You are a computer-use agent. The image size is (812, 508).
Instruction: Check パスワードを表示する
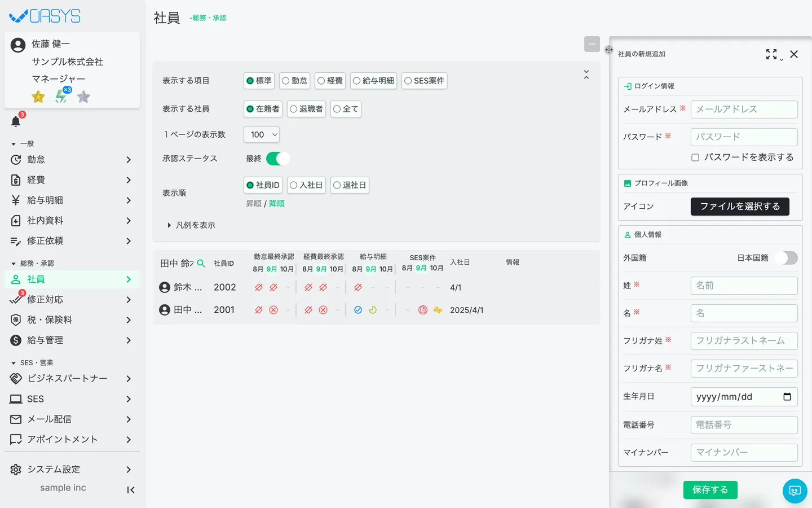point(695,157)
